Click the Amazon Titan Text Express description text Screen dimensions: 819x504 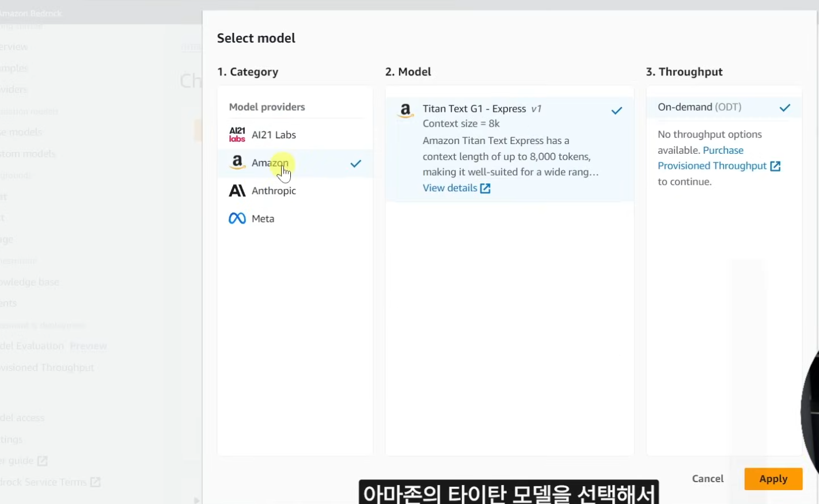(x=511, y=157)
